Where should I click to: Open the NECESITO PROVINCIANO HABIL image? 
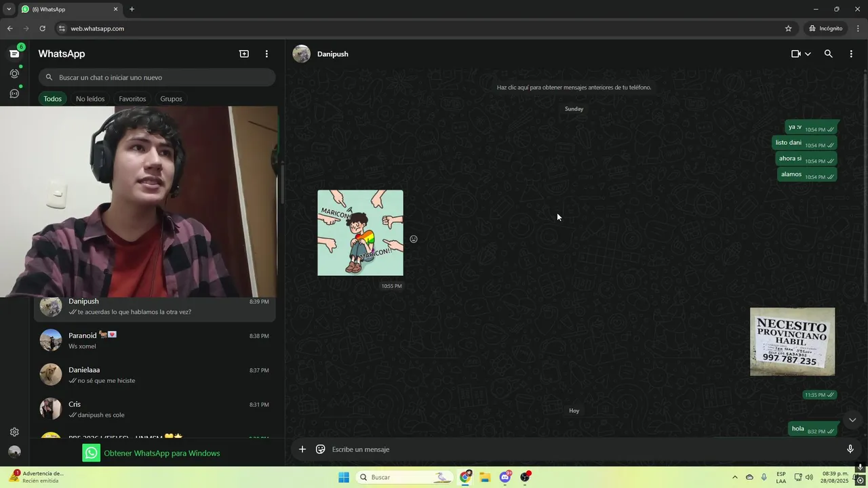tap(792, 342)
